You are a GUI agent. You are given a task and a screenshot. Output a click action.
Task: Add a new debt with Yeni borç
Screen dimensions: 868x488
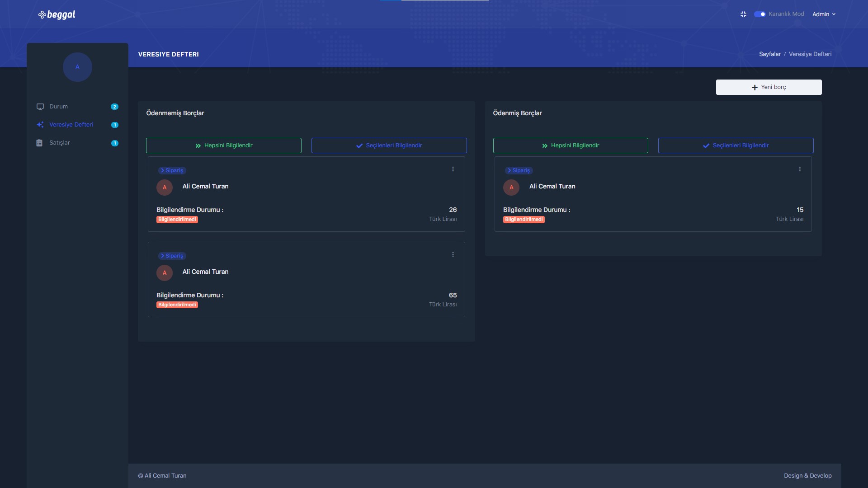pyautogui.click(x=769, y=87)
